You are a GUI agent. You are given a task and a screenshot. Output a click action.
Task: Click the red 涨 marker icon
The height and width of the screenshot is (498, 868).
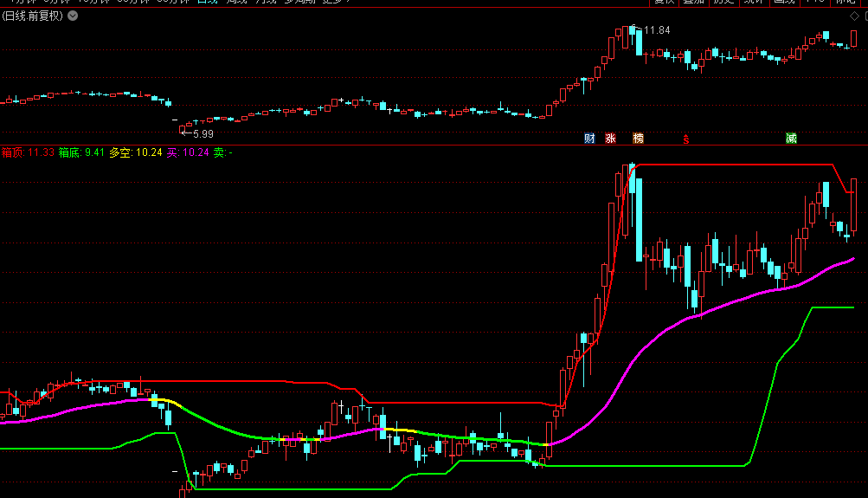(x=610, y=139)
